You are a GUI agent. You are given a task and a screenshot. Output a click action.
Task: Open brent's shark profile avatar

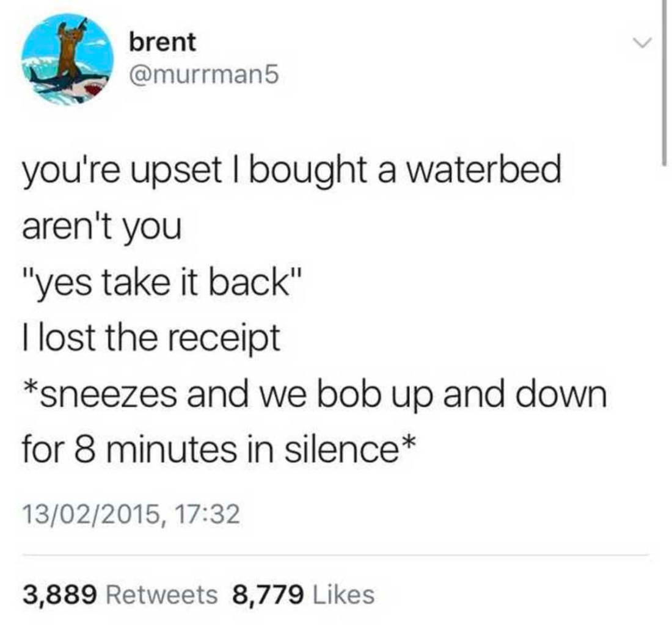68,59
